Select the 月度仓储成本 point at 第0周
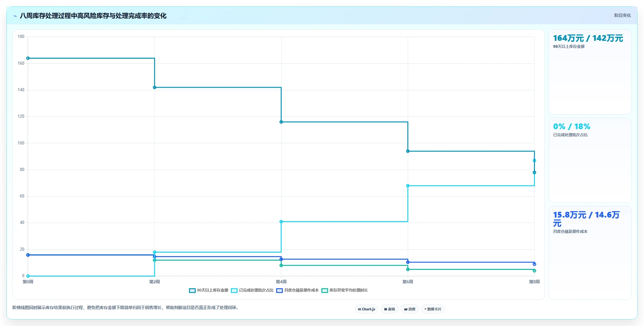 pos(28,255)
